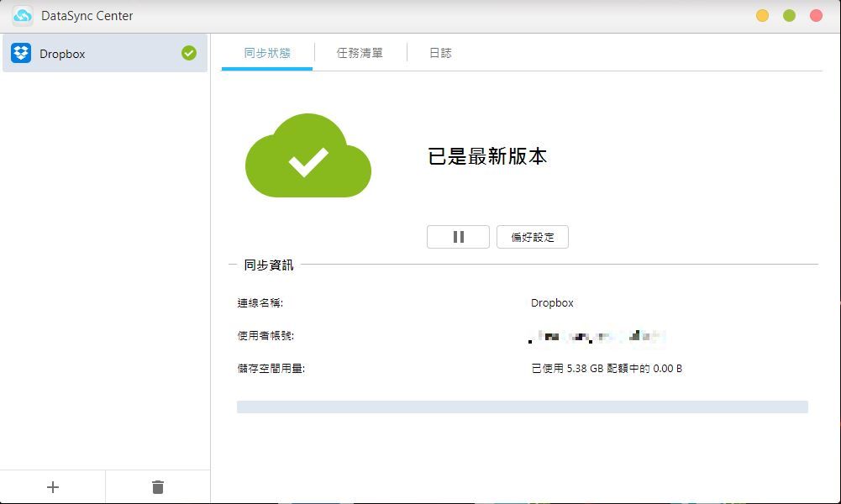This screenshot has width=841, height=504.
Task: Click the green maximize window button
Action: click(789, 16)
